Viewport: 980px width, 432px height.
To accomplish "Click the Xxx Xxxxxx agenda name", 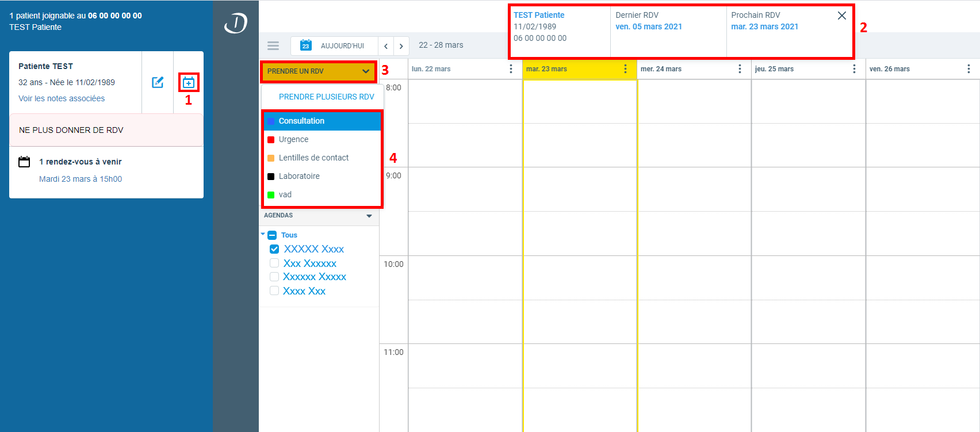I will 310,263.
